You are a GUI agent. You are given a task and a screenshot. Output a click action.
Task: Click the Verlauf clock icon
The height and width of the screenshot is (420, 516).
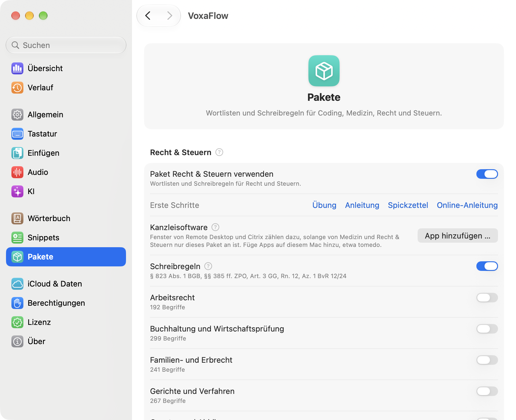click(x=17, y=88)
